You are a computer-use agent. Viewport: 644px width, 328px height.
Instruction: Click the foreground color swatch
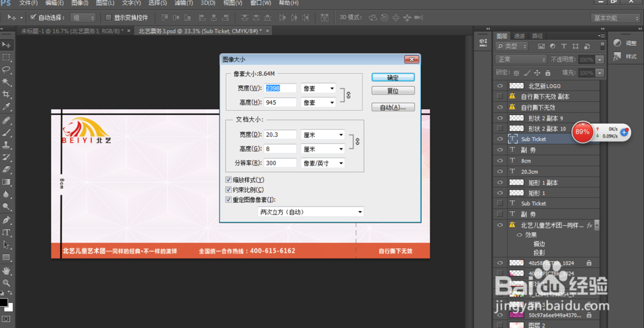coord(3,302)
